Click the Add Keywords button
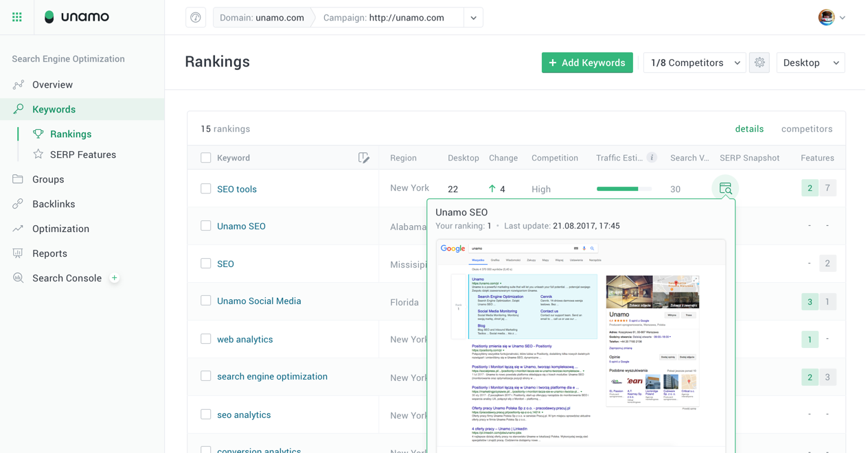Image resolution: width=868 pixels, height=453 pixels. point(587,62)
